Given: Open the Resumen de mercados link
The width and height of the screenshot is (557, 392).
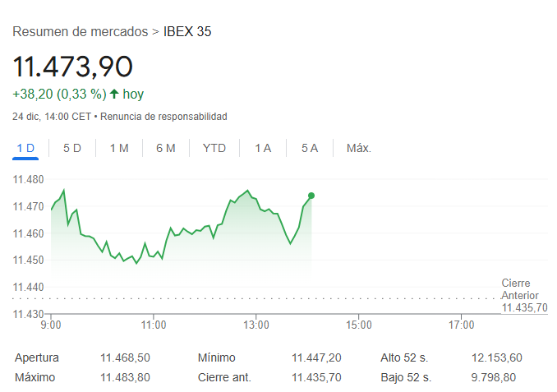Looking at the screenshot, I should point(81,32).
